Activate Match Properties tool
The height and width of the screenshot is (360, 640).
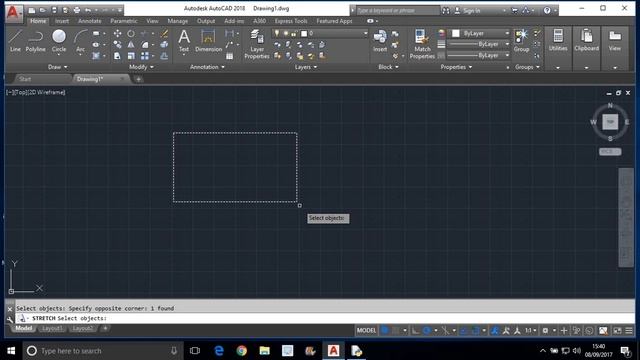422,44
